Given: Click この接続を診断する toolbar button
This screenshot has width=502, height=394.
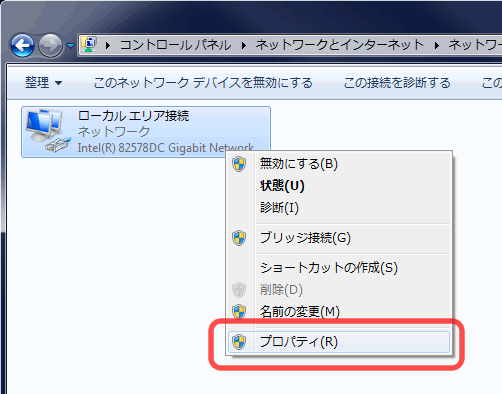Looking at the screenshot, I should [397, 83].
